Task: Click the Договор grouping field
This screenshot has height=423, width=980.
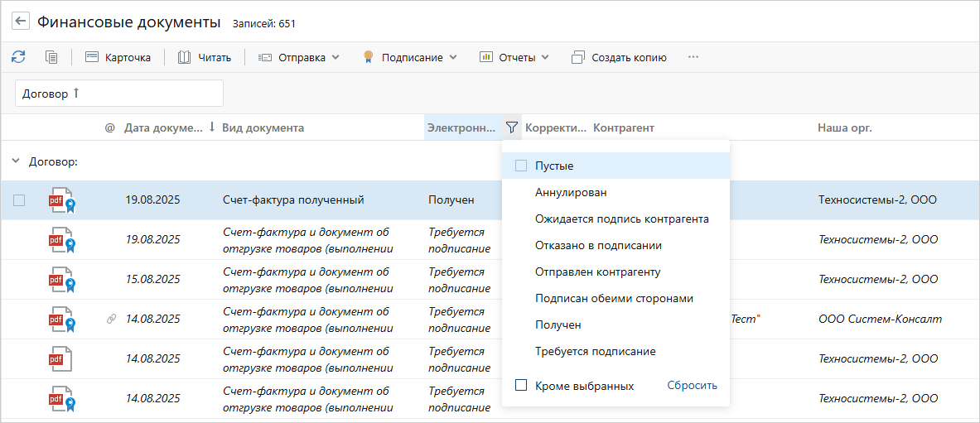Action: click(119, 94)
